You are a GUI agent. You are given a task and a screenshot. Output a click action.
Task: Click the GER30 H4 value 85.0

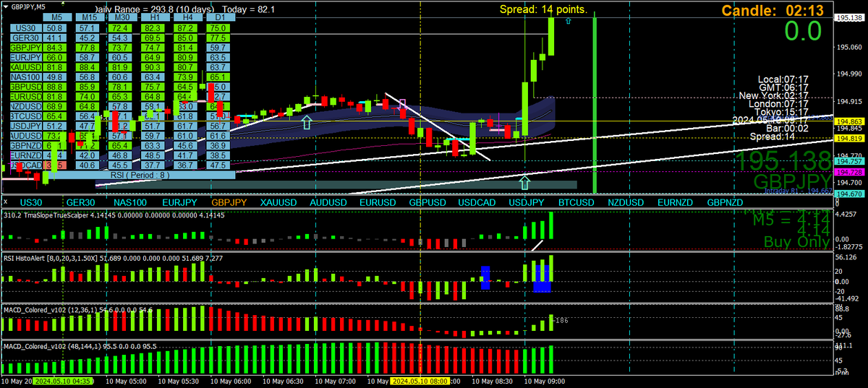184,38
